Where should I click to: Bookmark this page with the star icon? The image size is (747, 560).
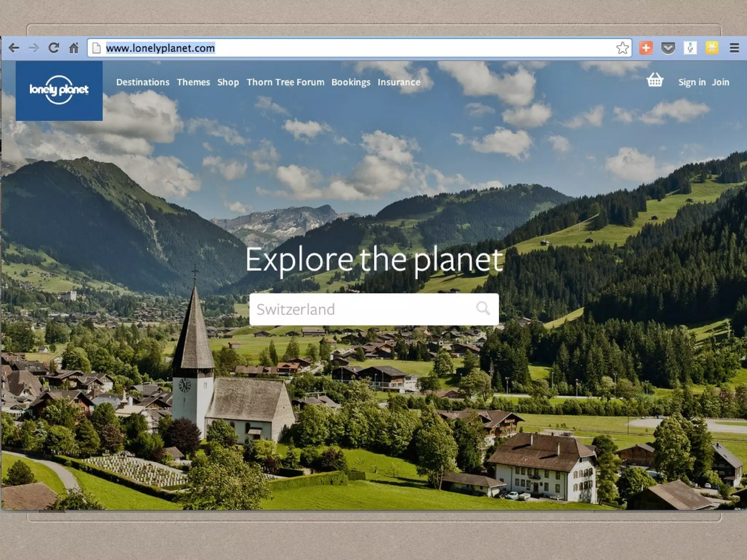click(x=623, y=48)
